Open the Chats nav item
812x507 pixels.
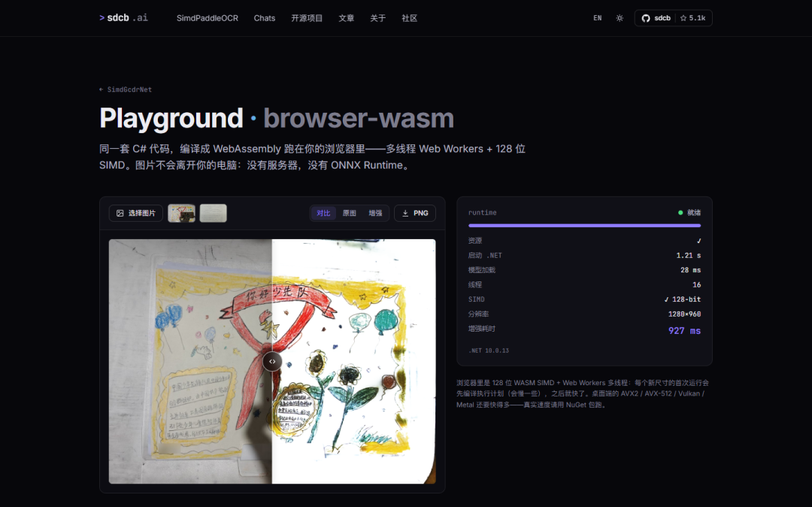coord(264,18)
